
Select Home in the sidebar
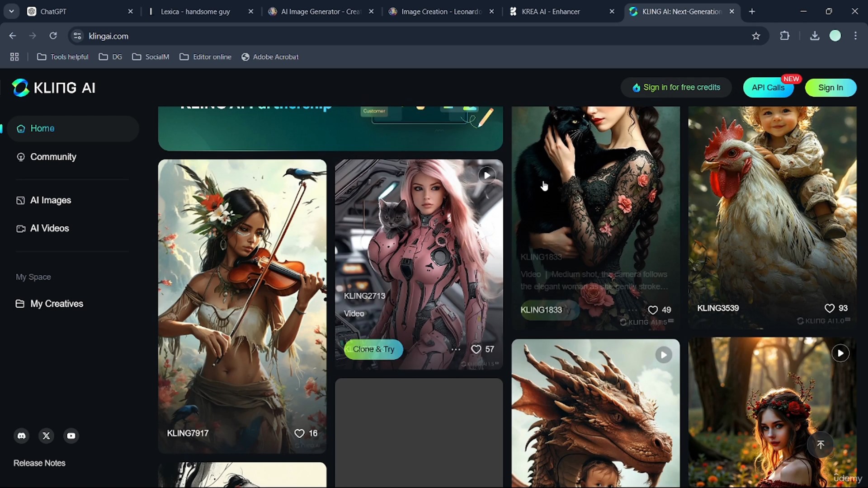[72, 128]
